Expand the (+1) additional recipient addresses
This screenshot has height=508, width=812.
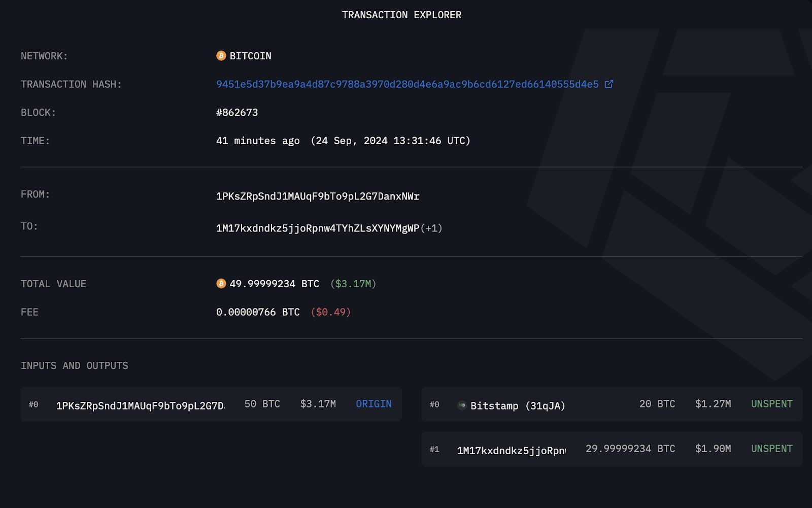tap(432, 228)
